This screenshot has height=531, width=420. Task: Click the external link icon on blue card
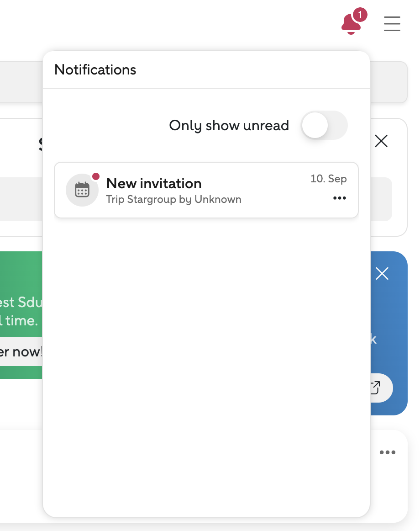pyautogui.click(x=375, y=388)
